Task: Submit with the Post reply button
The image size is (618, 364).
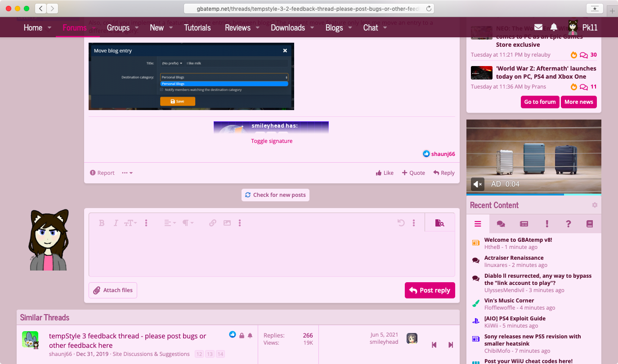Action: click(430, 290)
